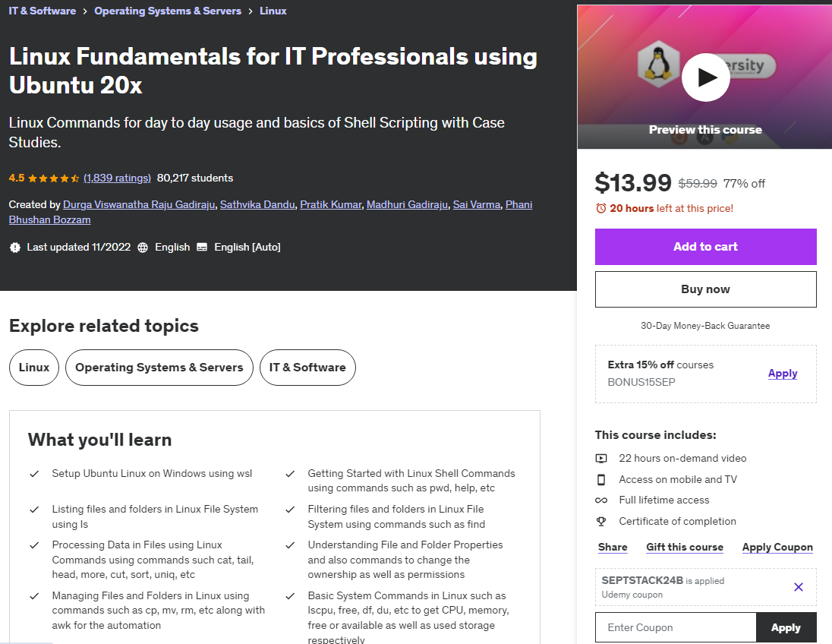Click inside the Enter Coupon field

(675, 627)
